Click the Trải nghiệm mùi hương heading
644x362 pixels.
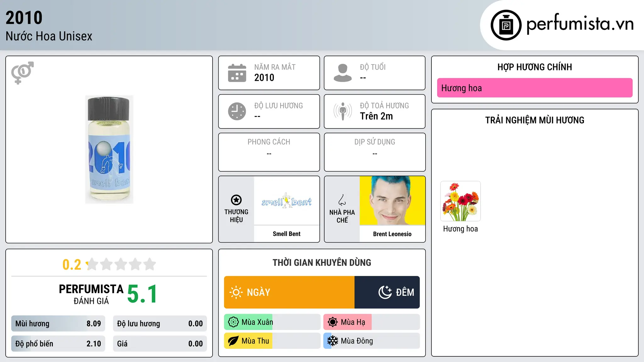pos(535,120)
